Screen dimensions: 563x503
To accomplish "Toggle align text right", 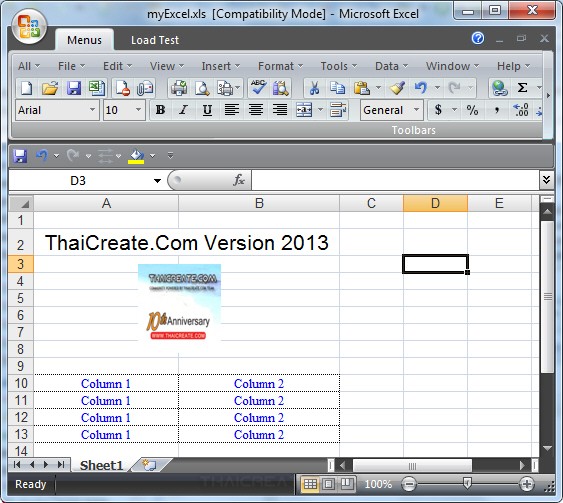I will pos(280,110).
